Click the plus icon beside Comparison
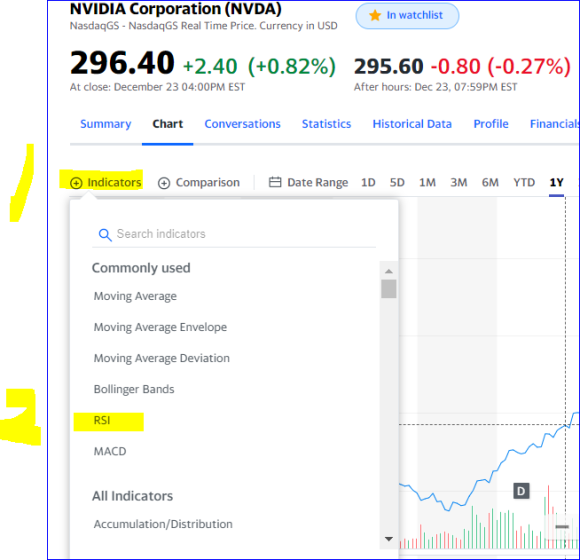The width and height of the screenshot is (580, 560). pyautogui.click(x=164, y=183)
